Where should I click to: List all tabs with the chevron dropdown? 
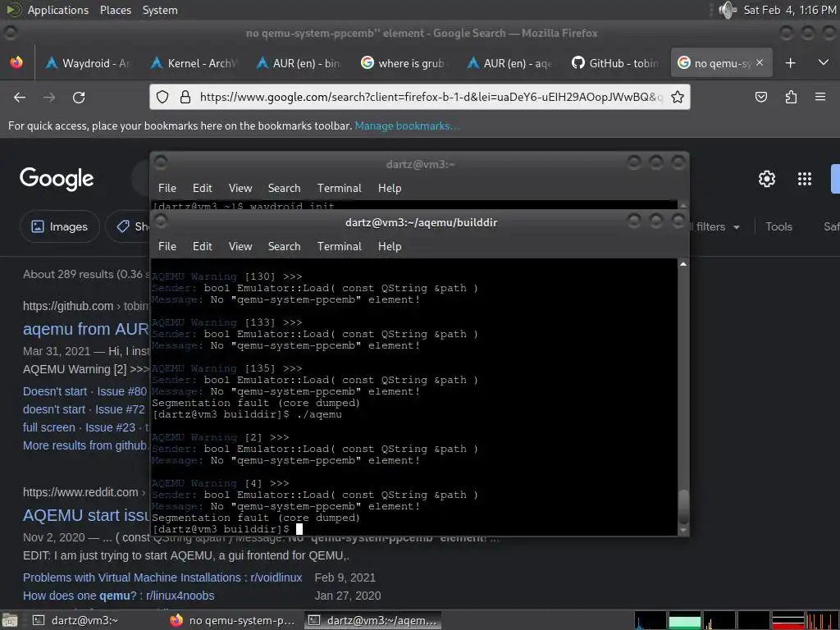point(824,62)
